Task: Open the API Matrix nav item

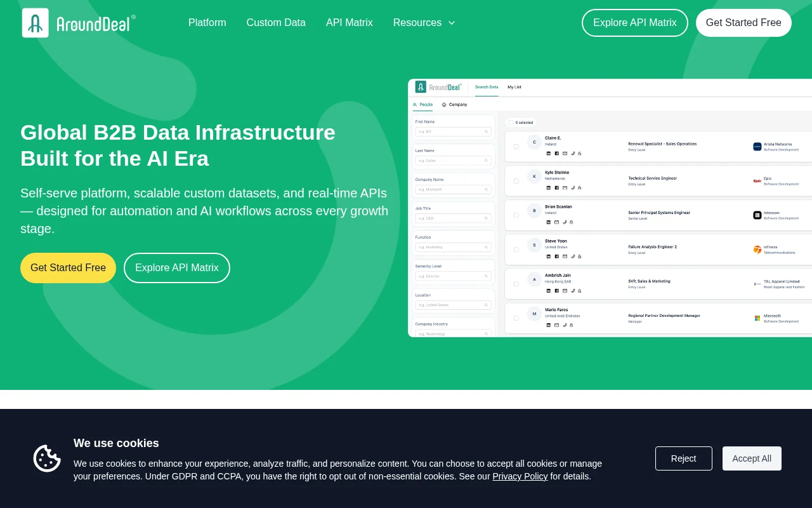Action: tap(350, 23)
